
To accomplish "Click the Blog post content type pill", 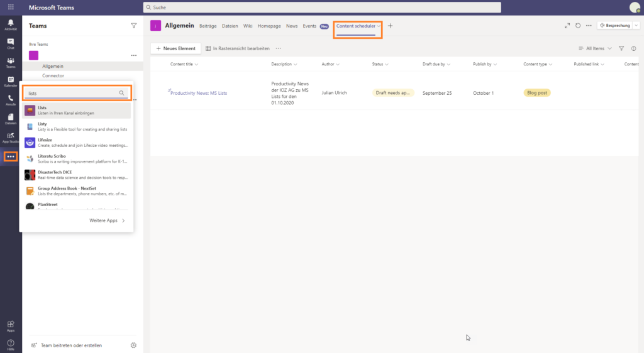I will tap(537, 93).
